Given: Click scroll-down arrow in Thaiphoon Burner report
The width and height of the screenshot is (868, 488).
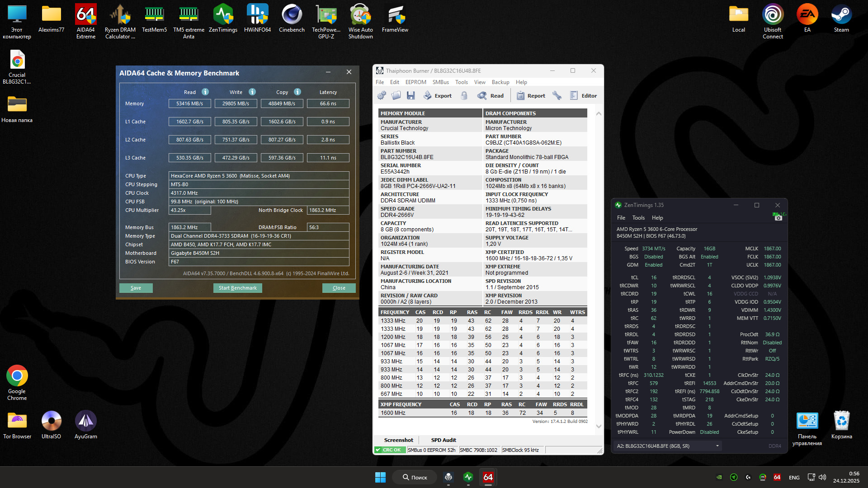Looking at the screenshot, I should (x=599, y=426).
